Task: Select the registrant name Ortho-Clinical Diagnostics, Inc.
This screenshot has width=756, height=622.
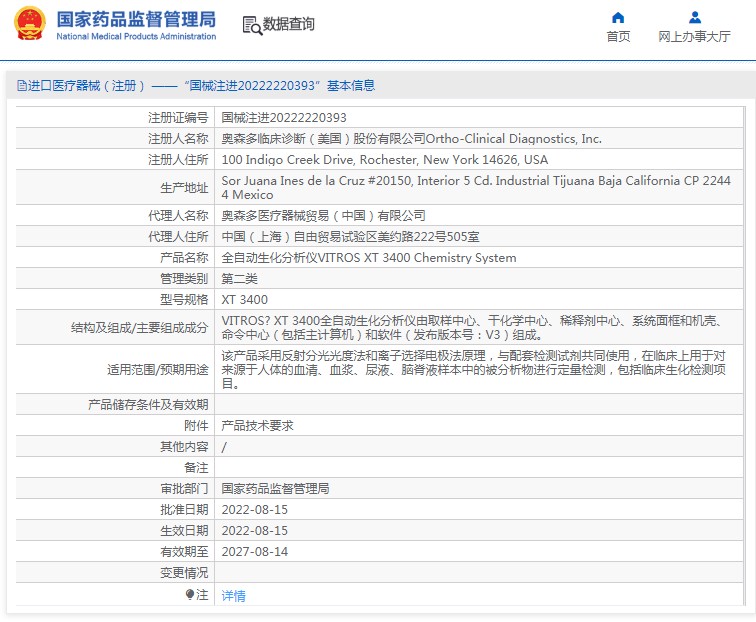Action: click(513, 139)
